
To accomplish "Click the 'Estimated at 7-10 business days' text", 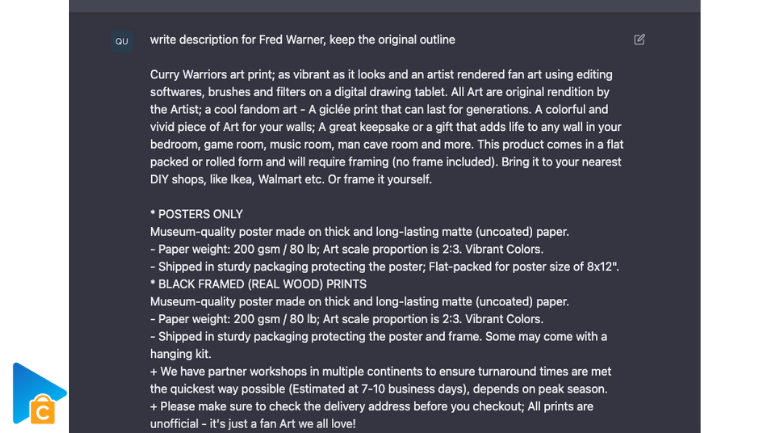I will pos(377,389).
